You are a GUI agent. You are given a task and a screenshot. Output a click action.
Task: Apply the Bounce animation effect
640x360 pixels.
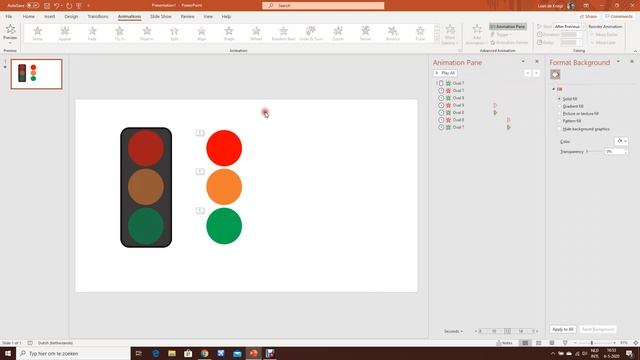click(393, 33)
